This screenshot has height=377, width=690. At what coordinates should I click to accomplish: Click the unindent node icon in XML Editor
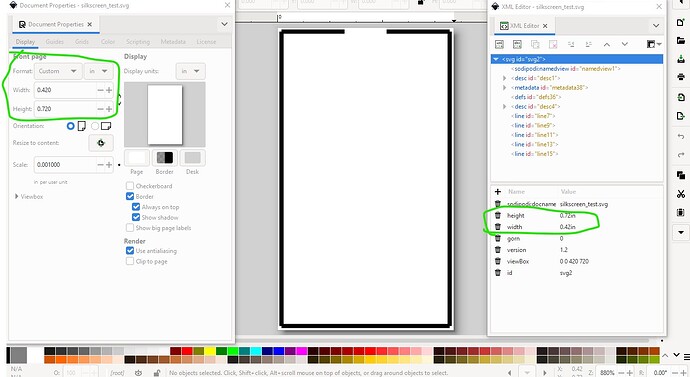(x=571, y=44)
